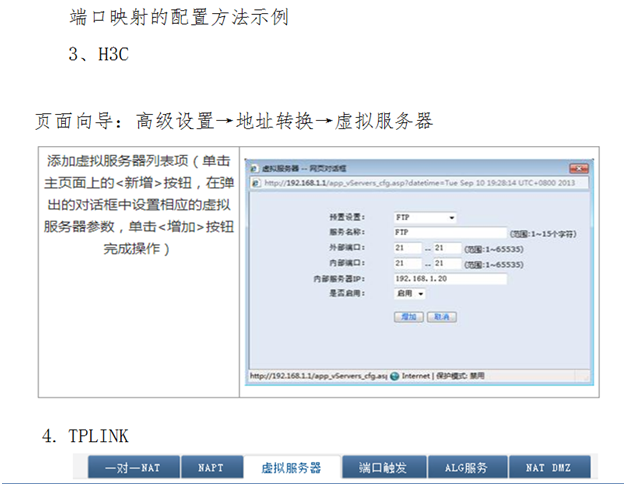The height and width of the screenshot is (486, 626).
Task: Close the 虚拟服务器 dialog window
Action: coord(579,169)
